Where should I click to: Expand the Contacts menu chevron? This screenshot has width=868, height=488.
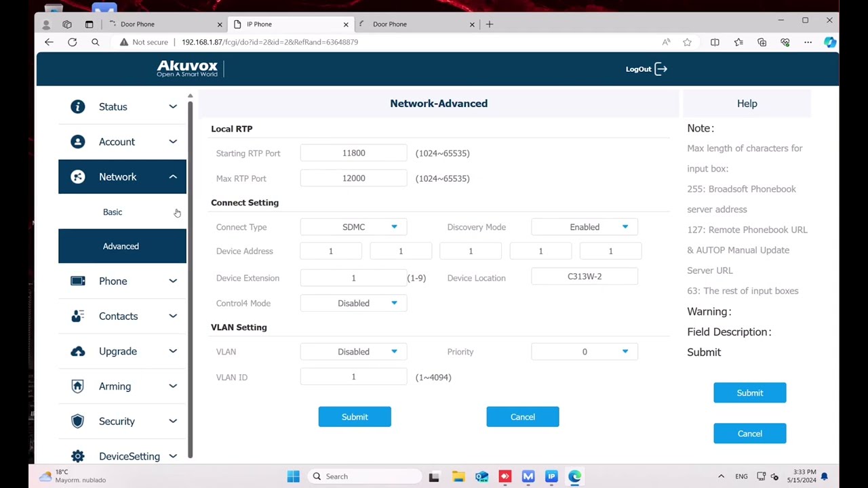(x=173, y=316)
